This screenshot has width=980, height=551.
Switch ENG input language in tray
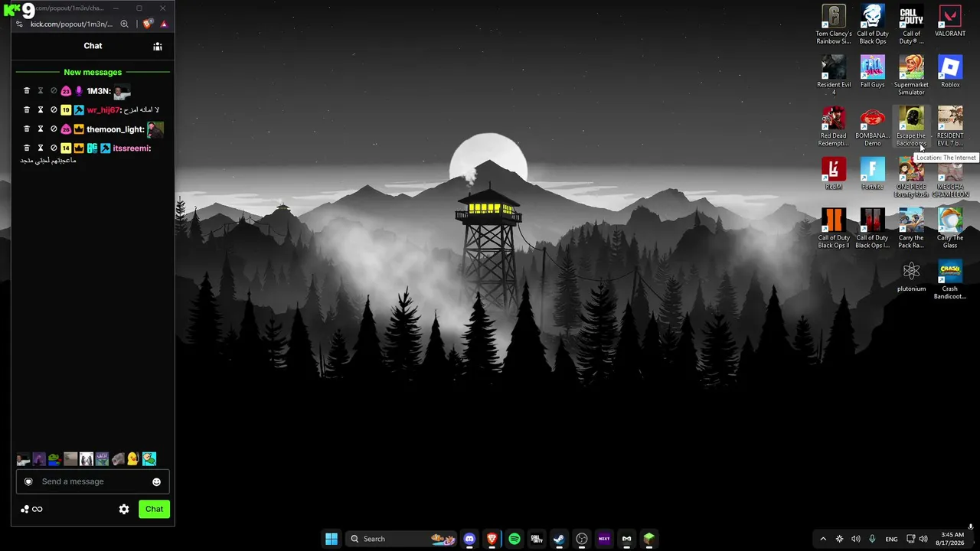pos(891,539)
